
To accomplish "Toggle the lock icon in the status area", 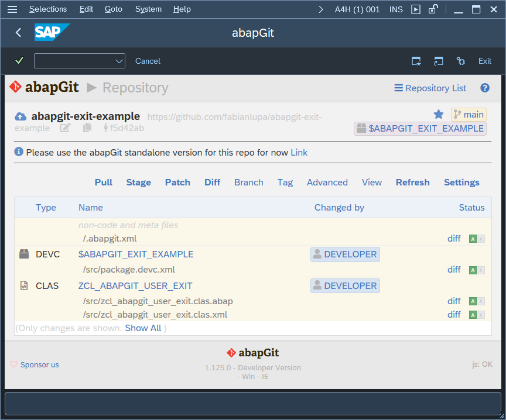I will click(433, 9).
